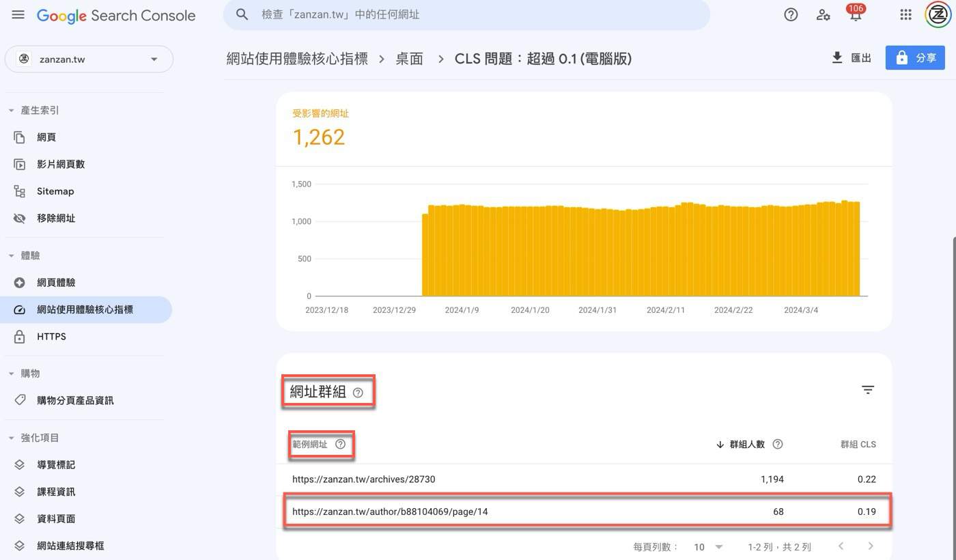The image size is (956, 560).
Task: Click the blue 分享 share button
Action: (x=915, y=58)
